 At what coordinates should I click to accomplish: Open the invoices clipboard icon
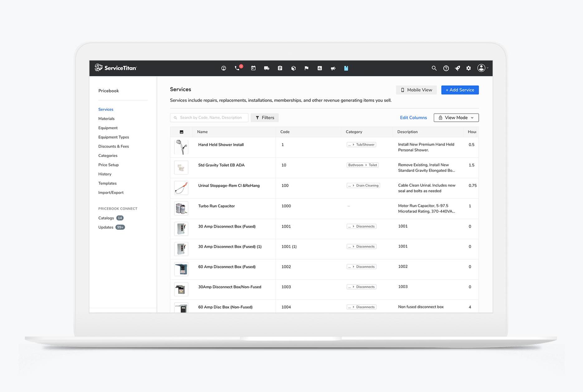pos(280,68)
